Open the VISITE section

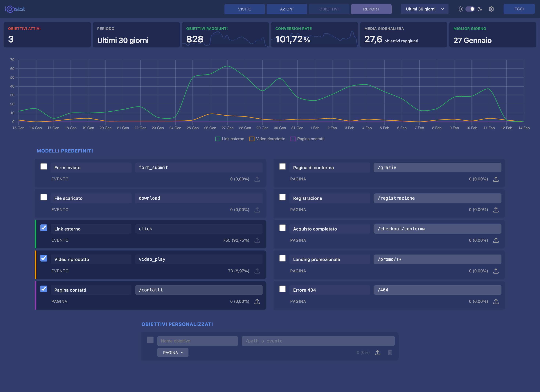click(x=244, y=9)
